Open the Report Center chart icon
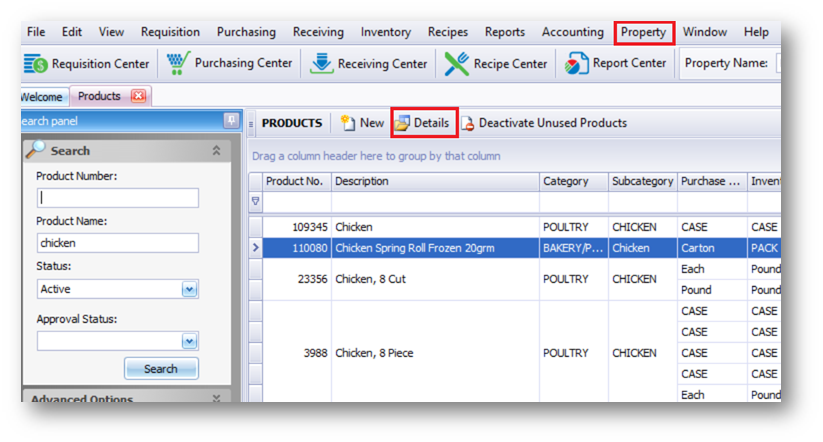Image resolution: width=823 pixels, height=442 pixels. pos(576,64)
